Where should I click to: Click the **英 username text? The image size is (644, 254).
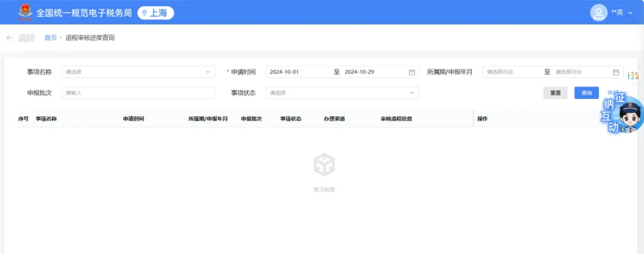pos(617,13)
